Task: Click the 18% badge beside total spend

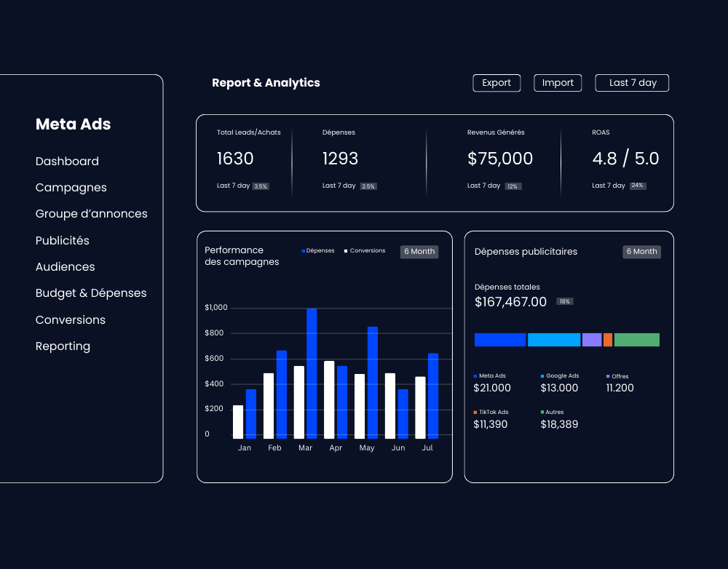Action: (564, 301)
